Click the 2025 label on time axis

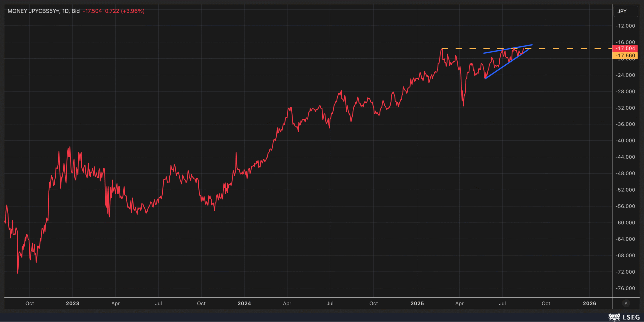[x=417, y=303]
